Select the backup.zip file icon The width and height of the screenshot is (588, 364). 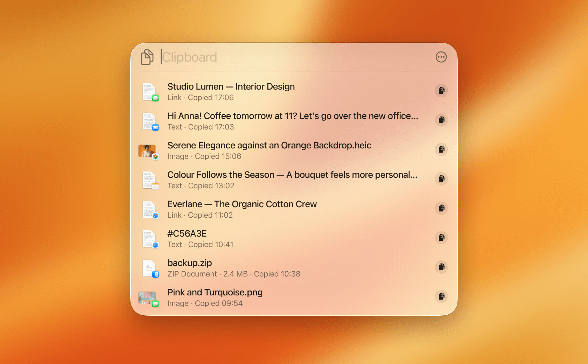pyautogui.click(x=150, y=268)
